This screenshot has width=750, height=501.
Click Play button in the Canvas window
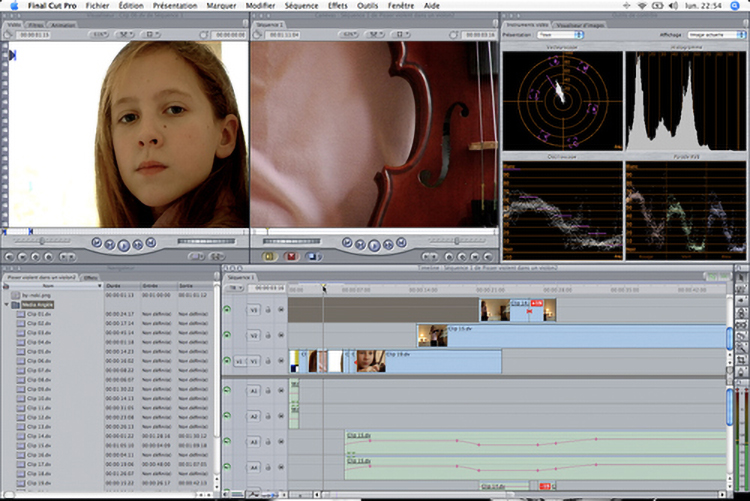tap(374, 245)
